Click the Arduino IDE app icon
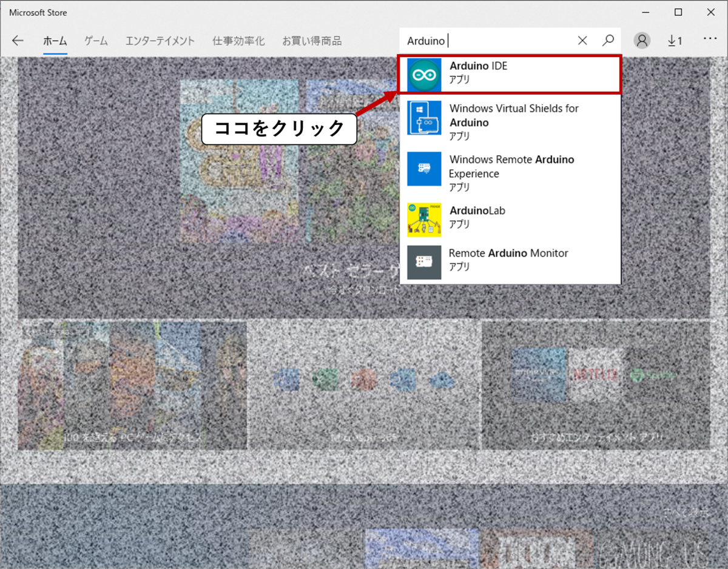 [x=424, y=75]
